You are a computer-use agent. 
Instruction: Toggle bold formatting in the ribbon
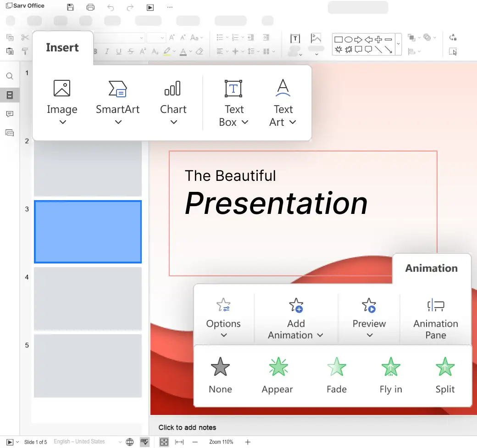tap(95, 51)
